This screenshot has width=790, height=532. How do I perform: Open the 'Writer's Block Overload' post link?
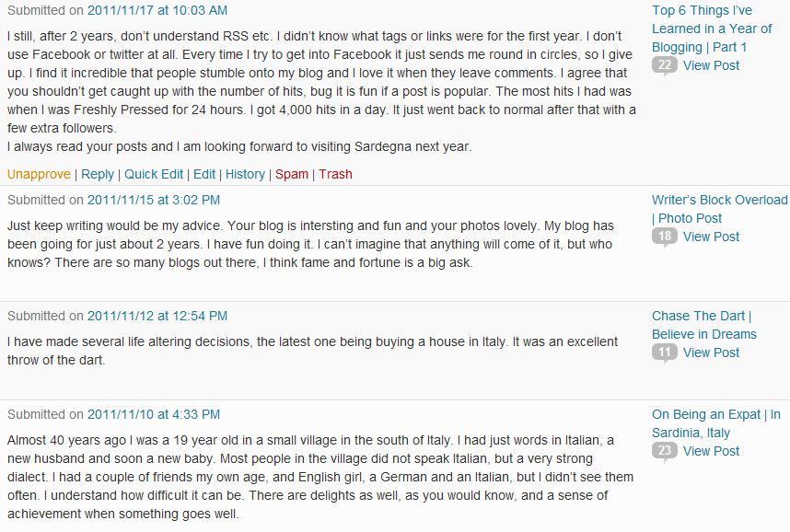(x=719, y=200)
